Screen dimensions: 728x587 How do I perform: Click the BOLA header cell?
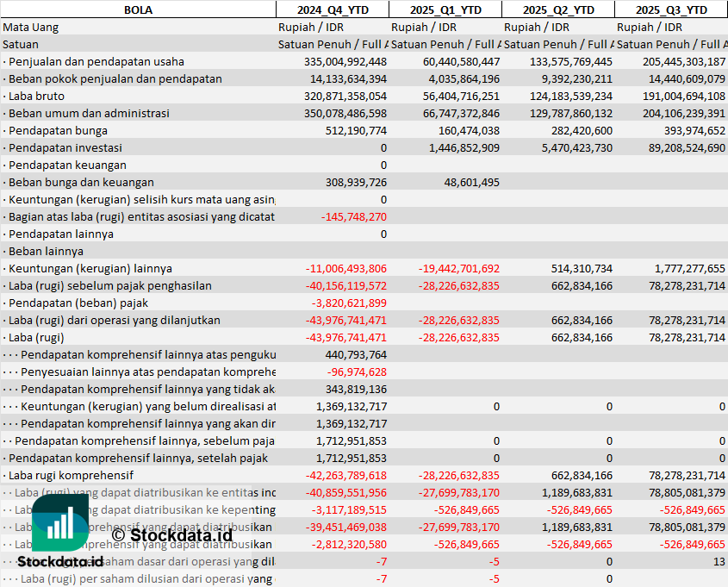[138, 9]
